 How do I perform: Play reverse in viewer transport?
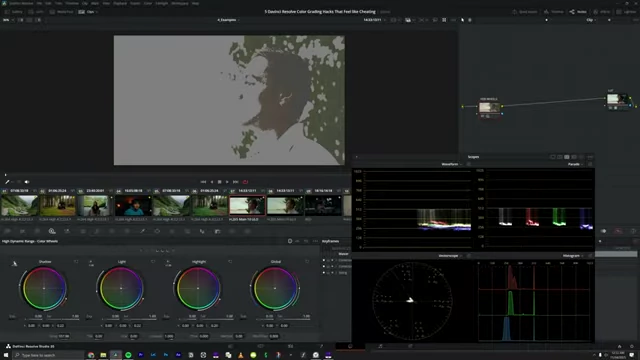coord(212,182)
